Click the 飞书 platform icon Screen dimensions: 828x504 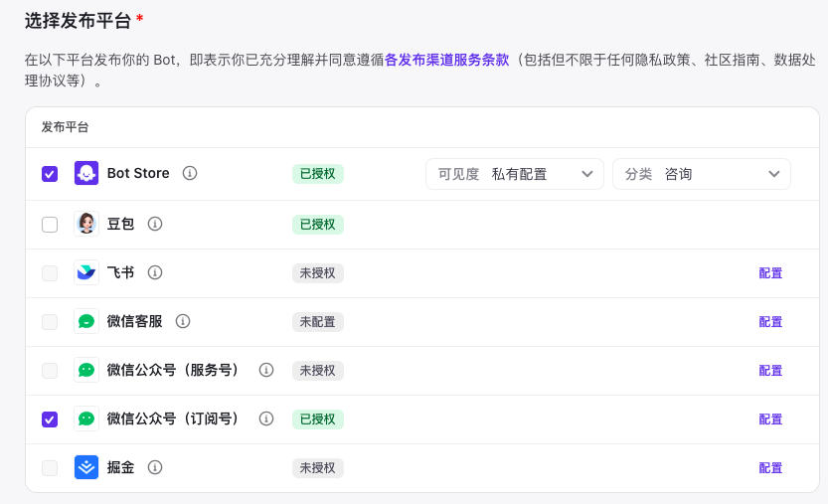[x=86, y=272]
